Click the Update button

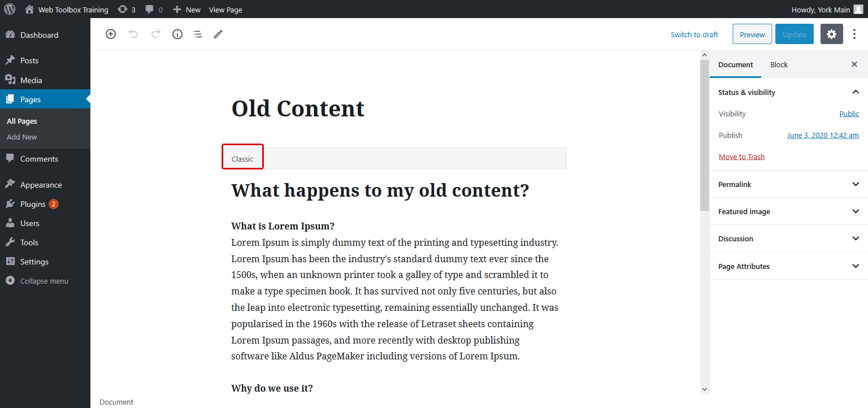(x=794, y=34)
